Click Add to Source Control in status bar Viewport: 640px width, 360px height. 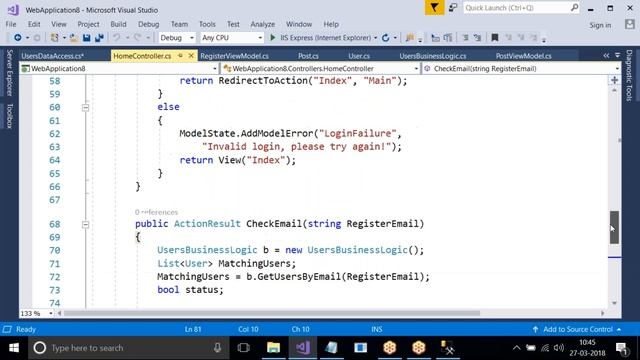(x=577, y=329)
